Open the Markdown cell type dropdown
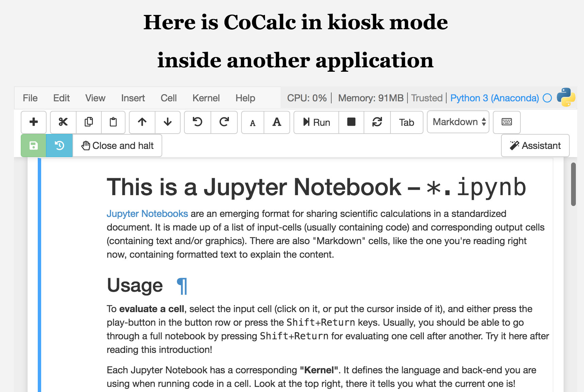584x392 pixels. click(458, 122)
